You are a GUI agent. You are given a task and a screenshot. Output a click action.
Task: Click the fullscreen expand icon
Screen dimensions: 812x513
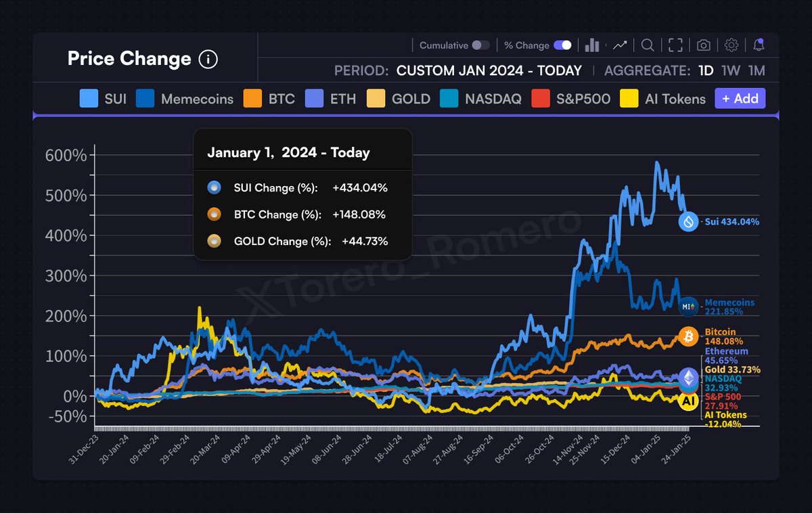coord(675,45)
